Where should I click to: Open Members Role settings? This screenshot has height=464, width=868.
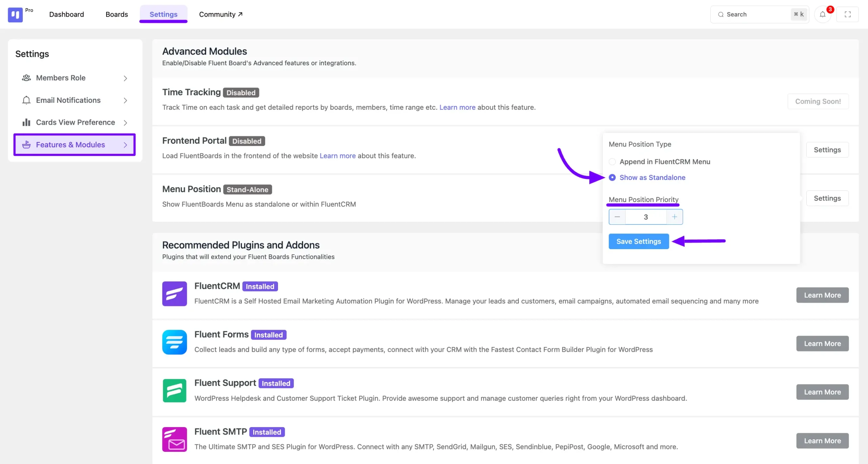coord(75,78)
